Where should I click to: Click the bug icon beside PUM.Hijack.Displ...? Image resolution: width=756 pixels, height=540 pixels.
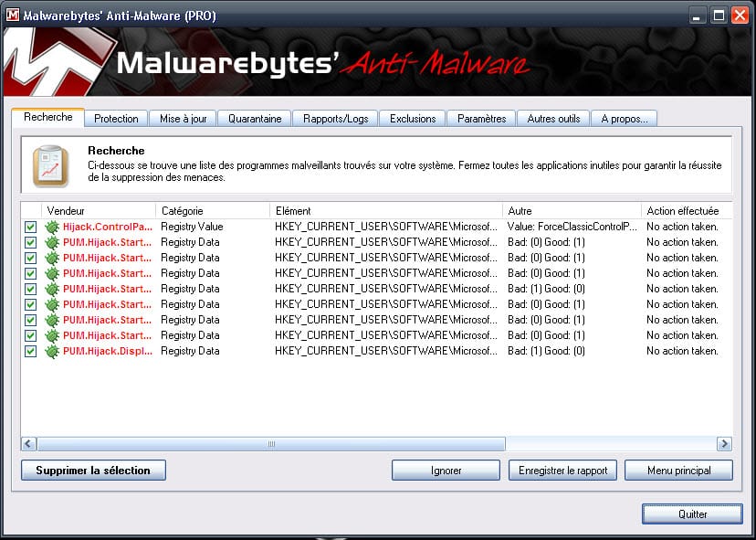pyautogui.click(x=52, y=351)
